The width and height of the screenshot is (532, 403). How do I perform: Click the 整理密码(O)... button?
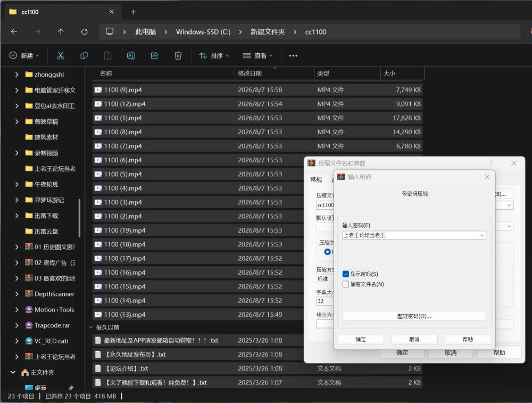pyautogui.click(x=414, y=316)
